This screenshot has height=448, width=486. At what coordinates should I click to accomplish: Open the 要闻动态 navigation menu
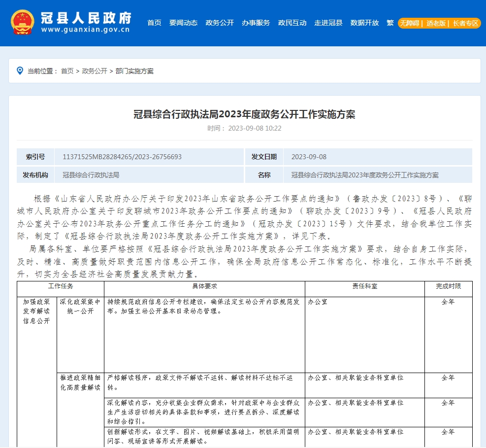coord(183,23)
